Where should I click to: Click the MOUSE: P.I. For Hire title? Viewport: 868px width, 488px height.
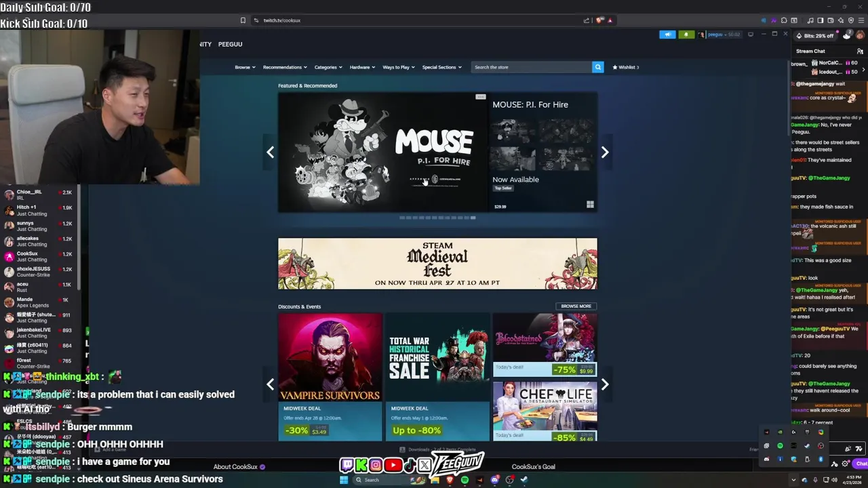point(530,104)
